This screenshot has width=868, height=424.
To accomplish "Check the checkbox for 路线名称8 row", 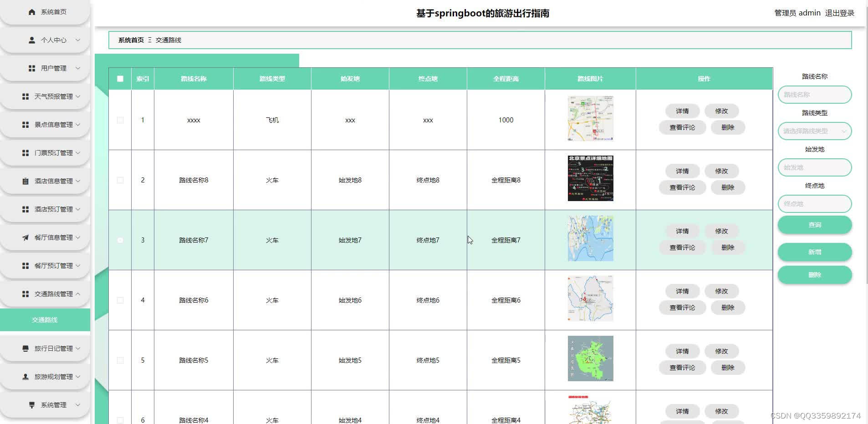I will pos(120,180).
